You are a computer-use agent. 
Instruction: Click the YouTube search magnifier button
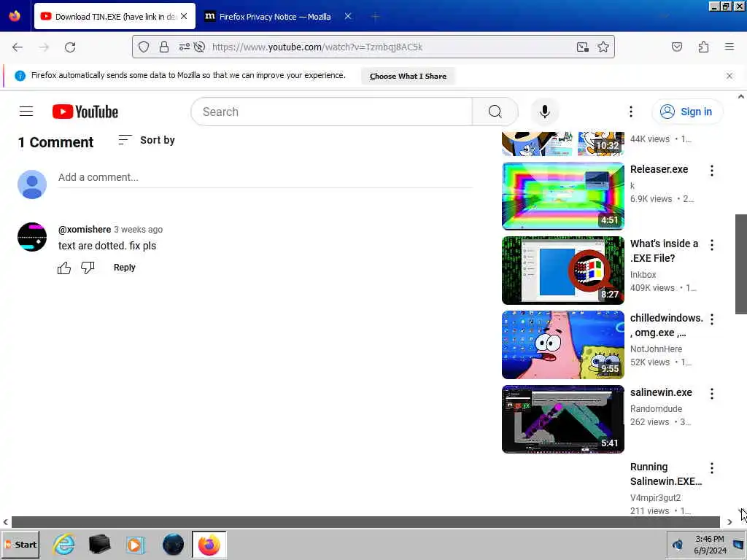point(495,112)
